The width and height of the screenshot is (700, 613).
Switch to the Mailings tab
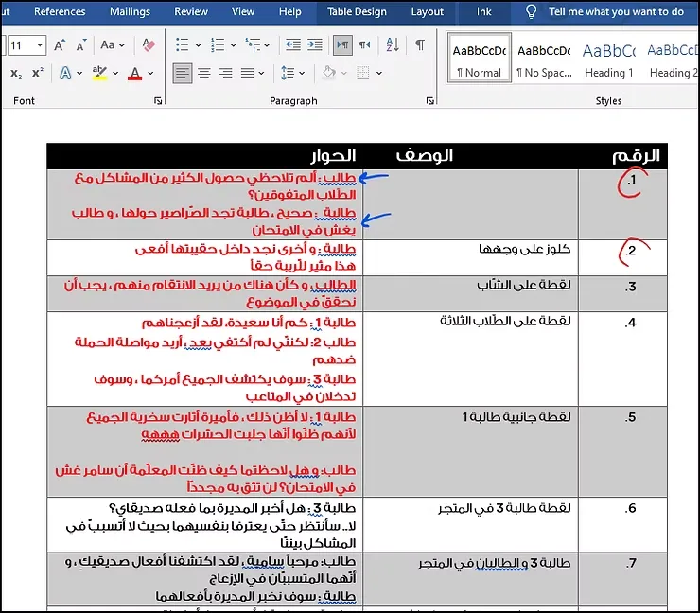click(x=130, y=11)
